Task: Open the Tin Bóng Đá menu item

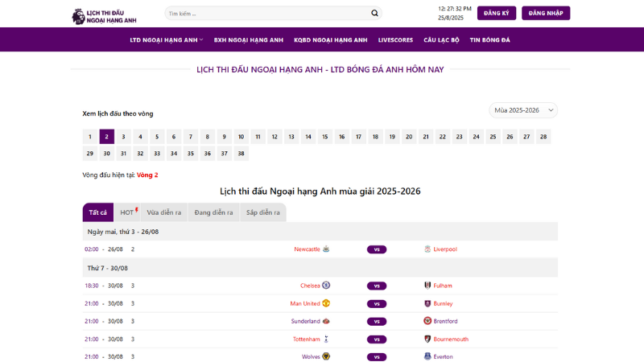Action: tap(490, 39)
